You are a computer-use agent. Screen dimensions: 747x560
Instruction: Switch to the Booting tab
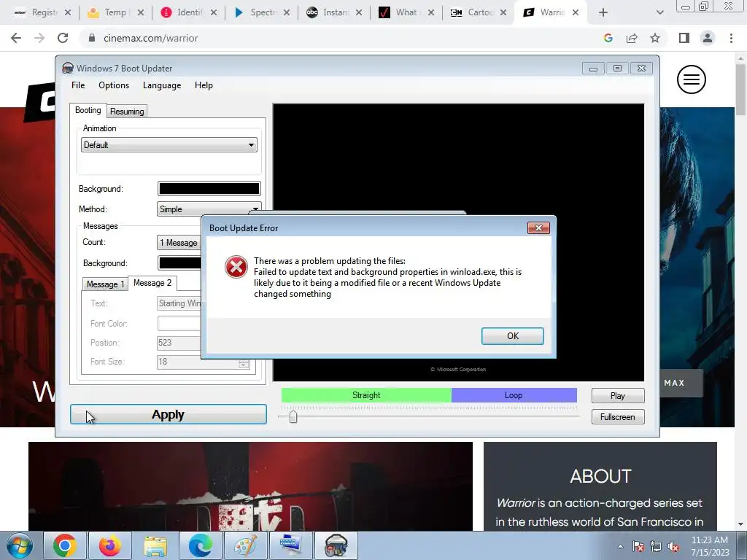click(88, 110)
